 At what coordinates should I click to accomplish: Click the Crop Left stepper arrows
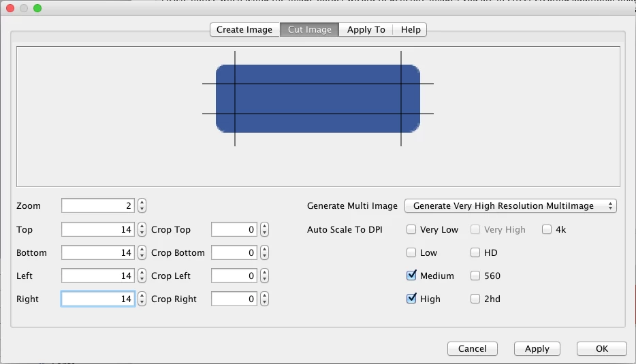pos(264,276)
